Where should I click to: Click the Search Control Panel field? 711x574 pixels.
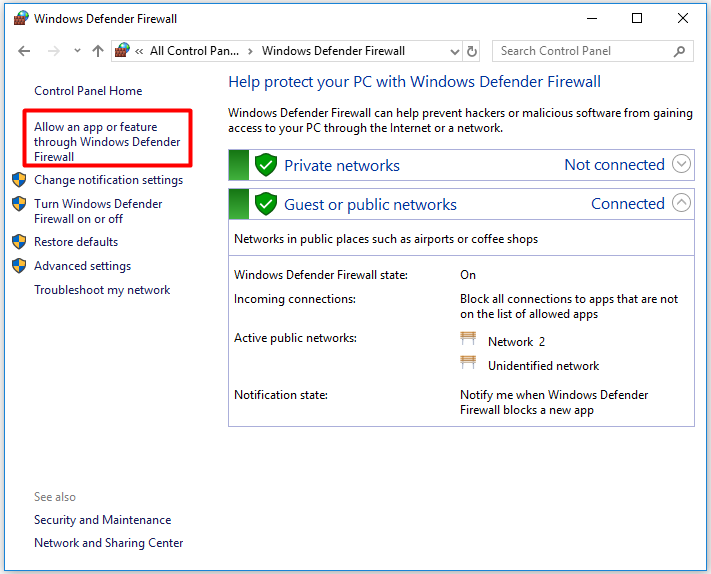click(x=580, y=51)
